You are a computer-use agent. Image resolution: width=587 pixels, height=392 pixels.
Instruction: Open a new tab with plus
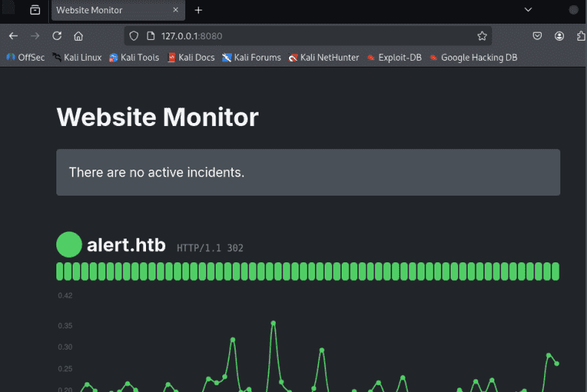[x=199, y=10]
